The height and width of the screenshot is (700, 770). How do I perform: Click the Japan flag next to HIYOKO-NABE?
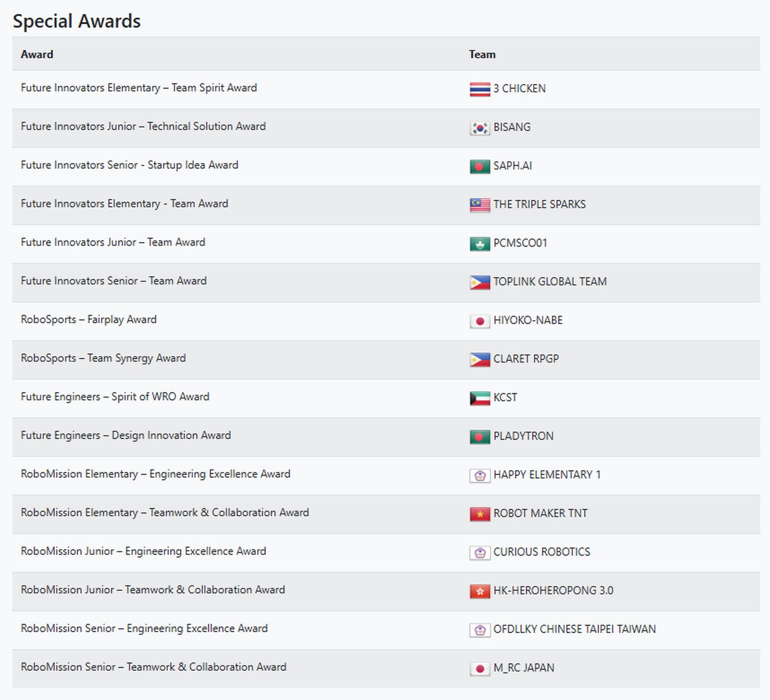point(480,321)
